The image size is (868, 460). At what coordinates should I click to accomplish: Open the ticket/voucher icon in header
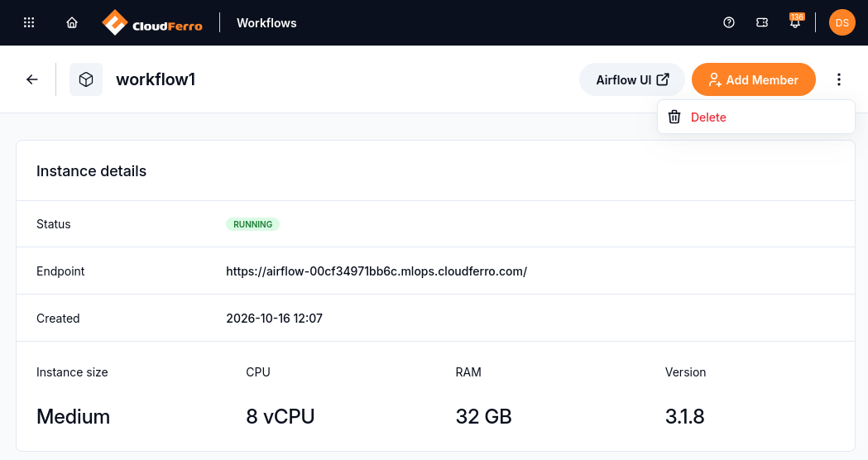click(x=762, y=22)
